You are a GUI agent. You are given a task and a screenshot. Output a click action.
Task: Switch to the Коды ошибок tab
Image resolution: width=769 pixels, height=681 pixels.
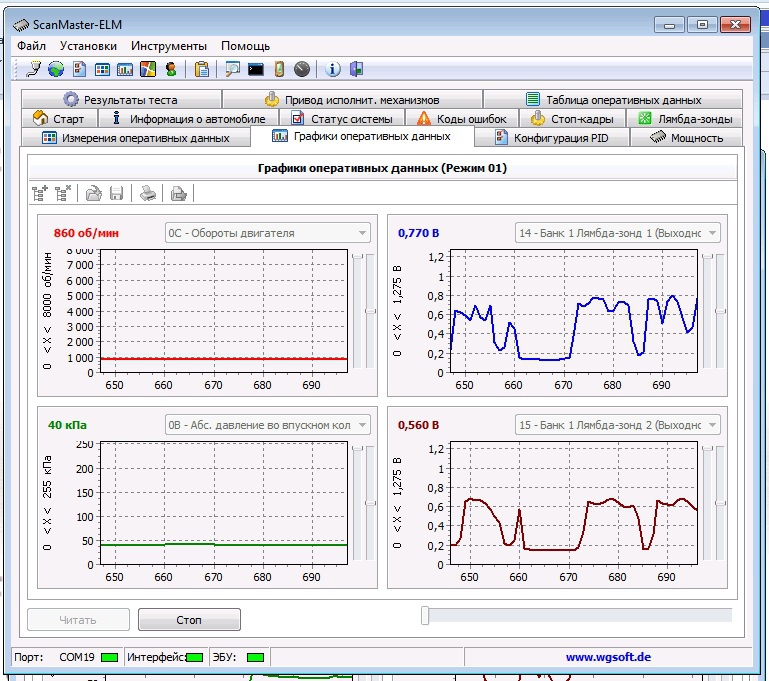point(462,119)
